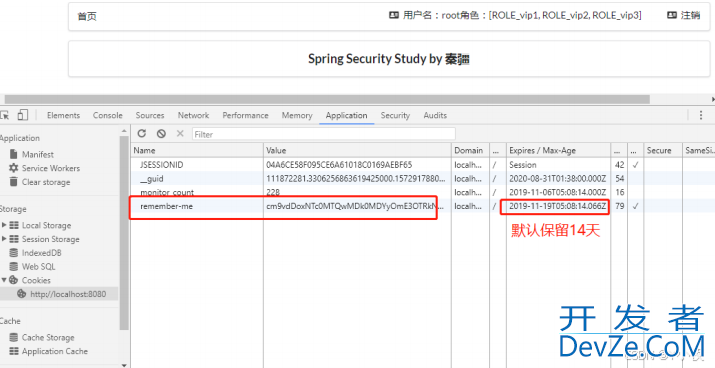Image resolution: width=715 pixels, height=368 pixels.
Task: Sort by the Domain column header
Action: pyautogui.click(x=471, y=150)
